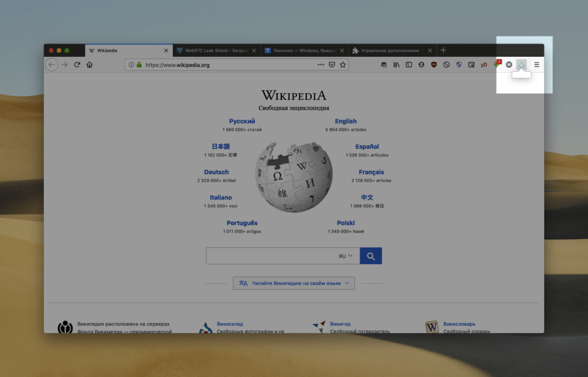Image resolution: width=588 pixels, height=377 pixels.
Task: Close the Техничка tab
Action: [342, 51]
